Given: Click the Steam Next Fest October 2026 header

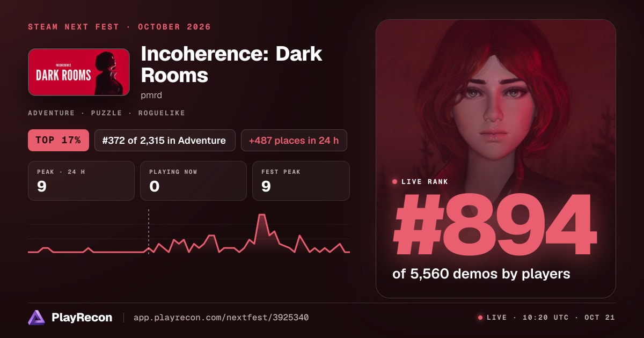Looking at the screenshot, I should [119, 27].
